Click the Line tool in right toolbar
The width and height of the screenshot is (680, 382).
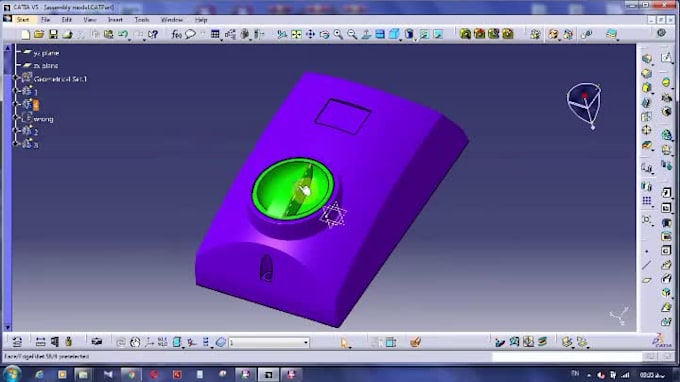647,265
